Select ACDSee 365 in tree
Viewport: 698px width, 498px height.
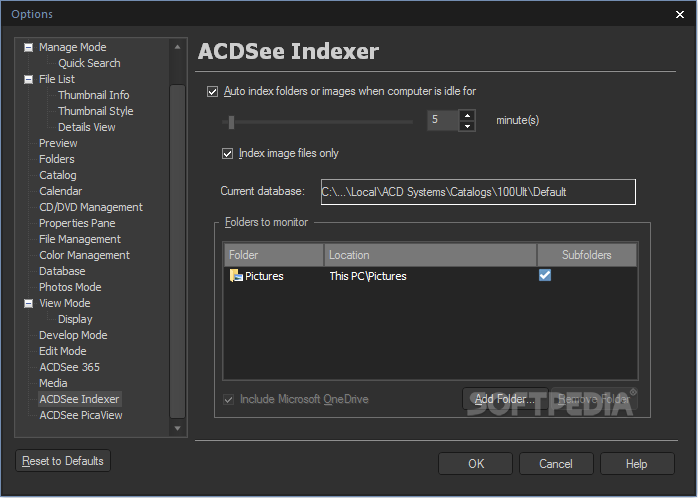pos(69,368)
